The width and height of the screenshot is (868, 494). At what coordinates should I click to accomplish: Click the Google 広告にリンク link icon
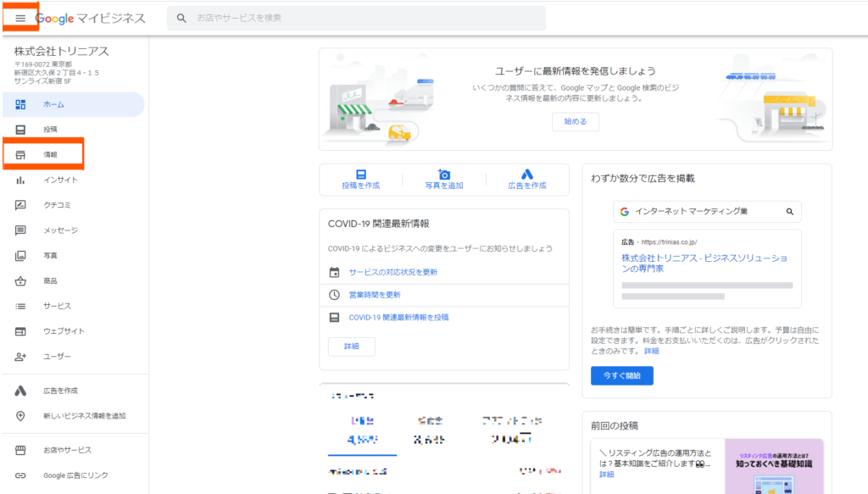(20, 475)
